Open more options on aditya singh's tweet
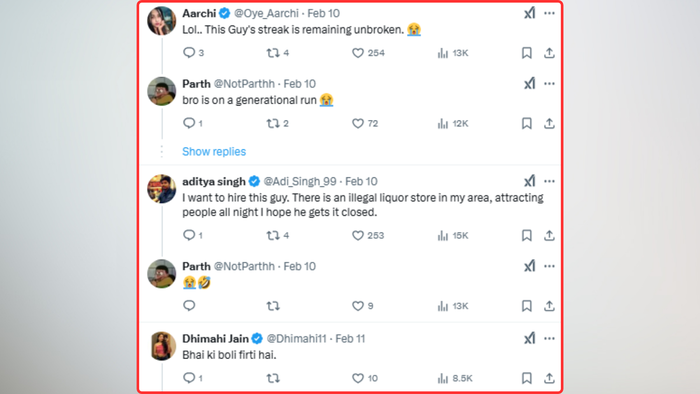Screen dimensions: 700x394 tap(550, 181)
